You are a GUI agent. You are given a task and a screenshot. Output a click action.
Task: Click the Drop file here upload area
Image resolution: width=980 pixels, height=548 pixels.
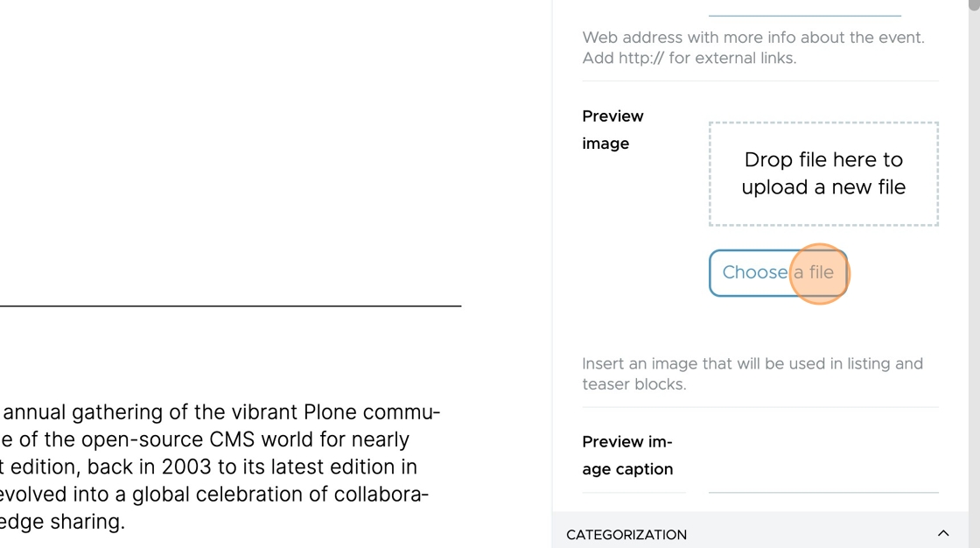823,174
